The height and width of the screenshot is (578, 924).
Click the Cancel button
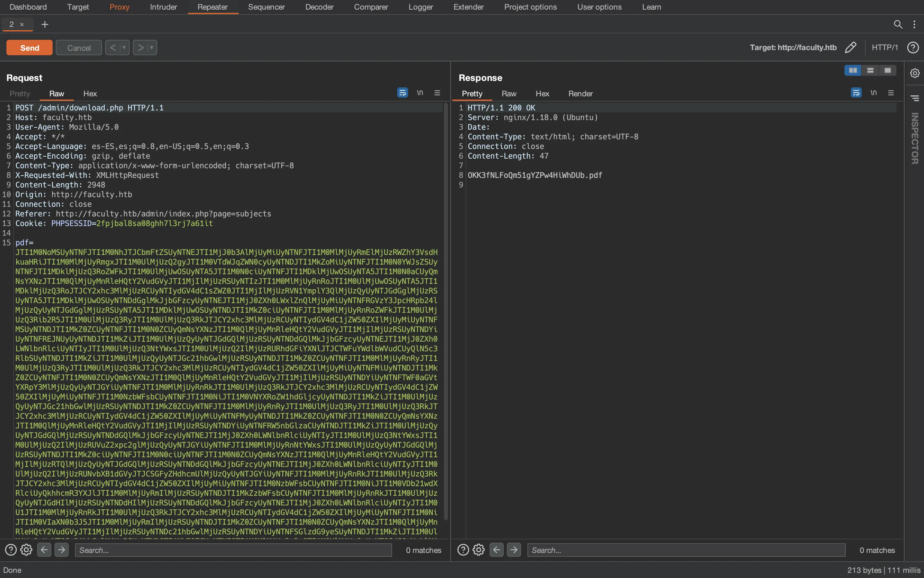79,48
